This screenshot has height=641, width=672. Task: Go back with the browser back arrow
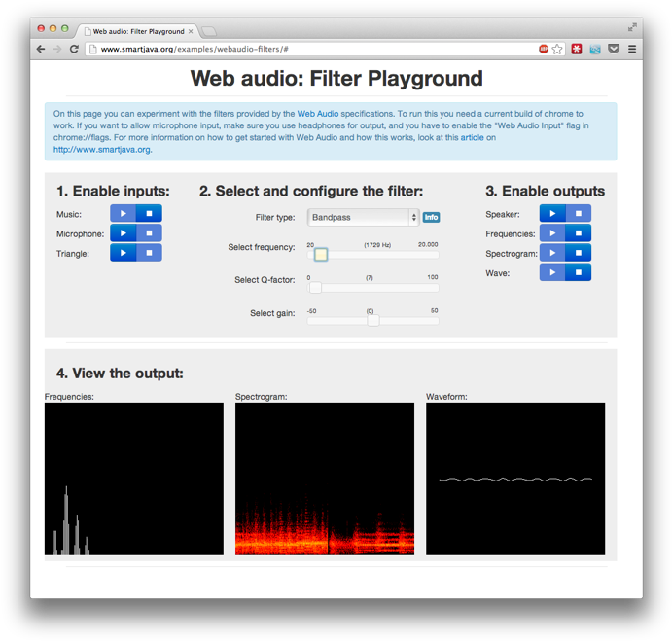41,49
